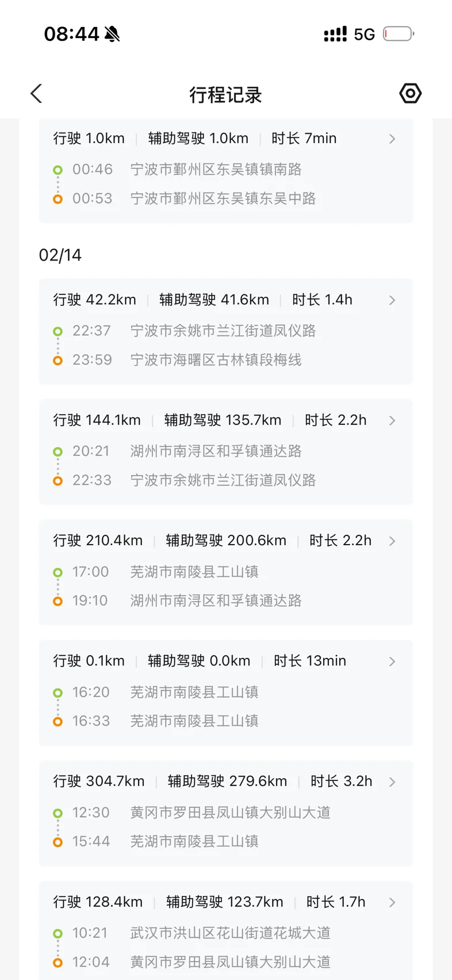Expand the 42.2km trip chevron
Screen dimensions: 452x980
pyautogui.click(x=392, y=300)
